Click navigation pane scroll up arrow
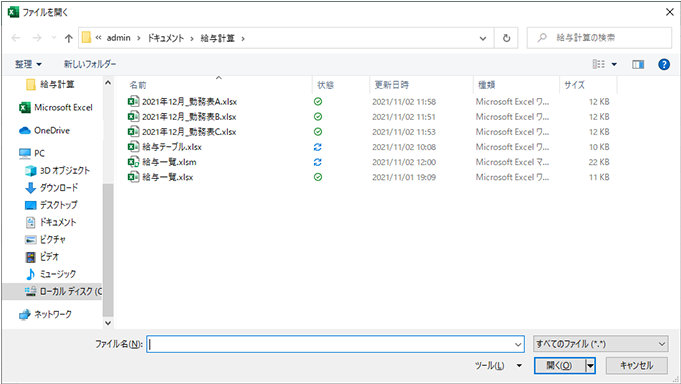681x384 pixels. tap(108, 83)
